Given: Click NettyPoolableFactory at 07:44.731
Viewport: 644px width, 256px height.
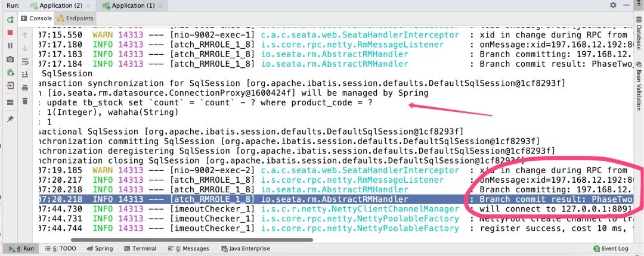Looking at the screenshot, I should [x=360, y=218].
